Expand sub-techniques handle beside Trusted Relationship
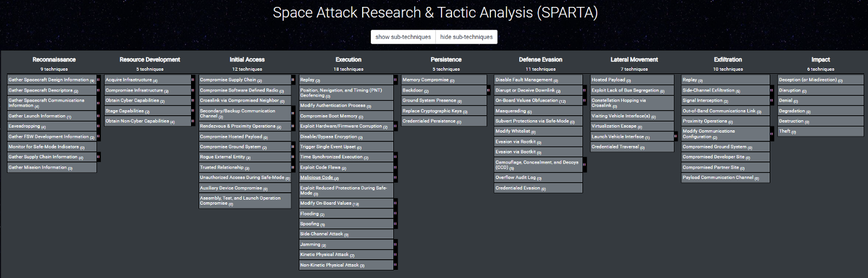This screenshot has width=868, height=278. pos(292,168)
